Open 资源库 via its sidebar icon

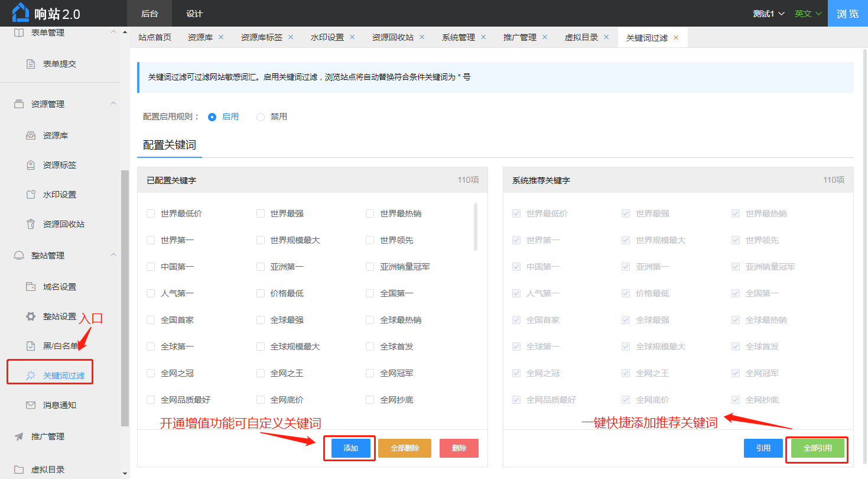point(31,135)
